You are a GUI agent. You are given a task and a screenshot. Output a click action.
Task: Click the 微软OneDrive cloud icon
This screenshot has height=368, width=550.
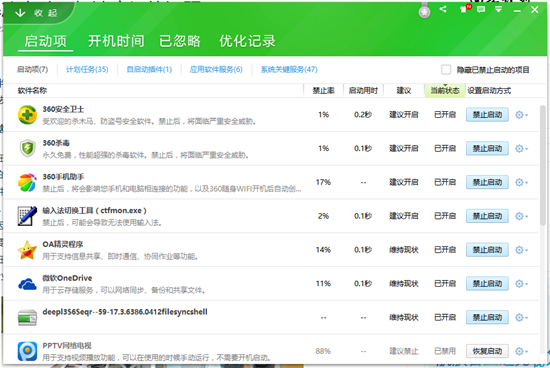tap(27, 284)
